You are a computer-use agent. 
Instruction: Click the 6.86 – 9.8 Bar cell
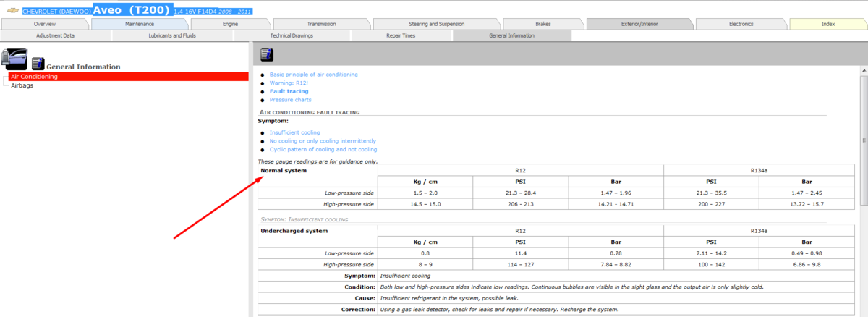click(x=807, y=265)
